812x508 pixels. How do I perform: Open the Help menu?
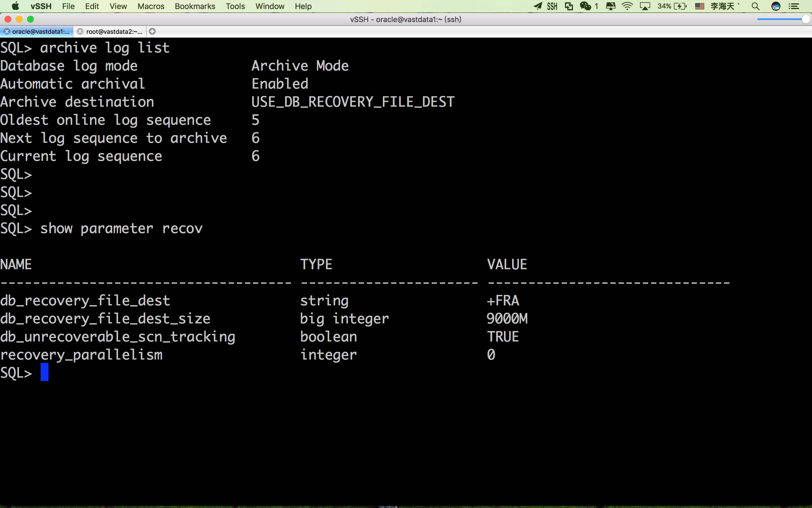click(x=303, y=6)
